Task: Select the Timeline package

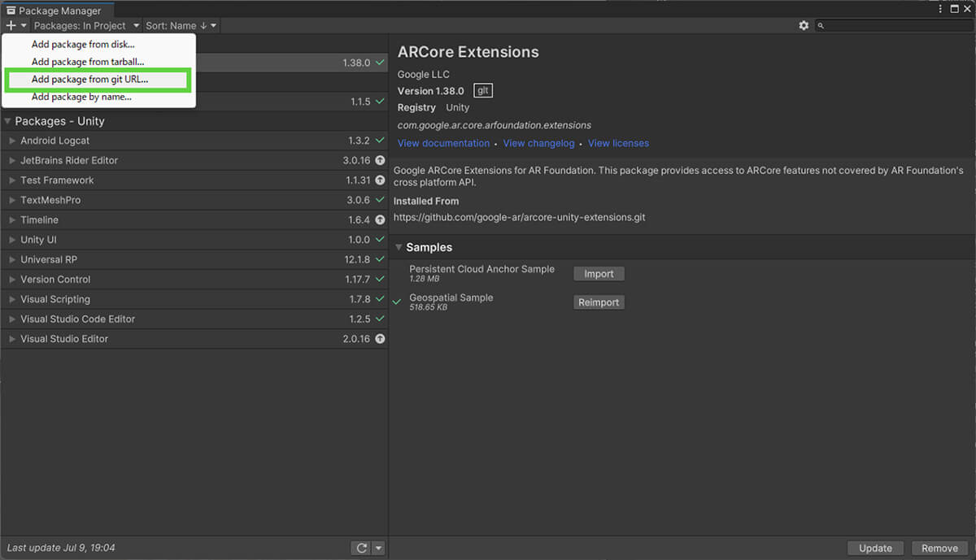Action: click(x=194, y=220)
